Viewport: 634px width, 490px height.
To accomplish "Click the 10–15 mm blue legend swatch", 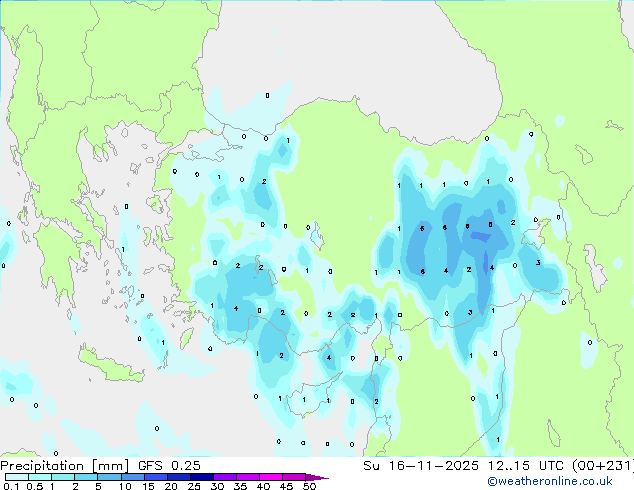I will [133, 477].
